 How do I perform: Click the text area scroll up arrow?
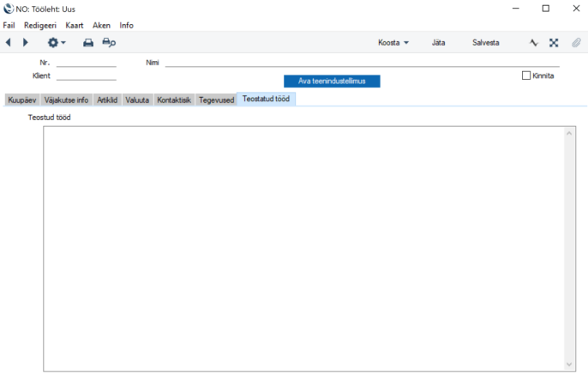(x=569, y=133)
